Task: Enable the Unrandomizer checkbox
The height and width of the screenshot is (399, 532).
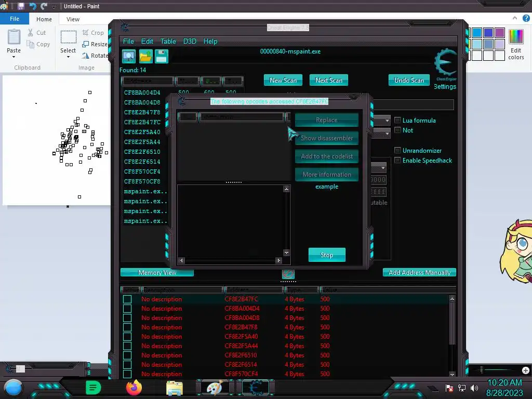Action: [x=397, y=150]
